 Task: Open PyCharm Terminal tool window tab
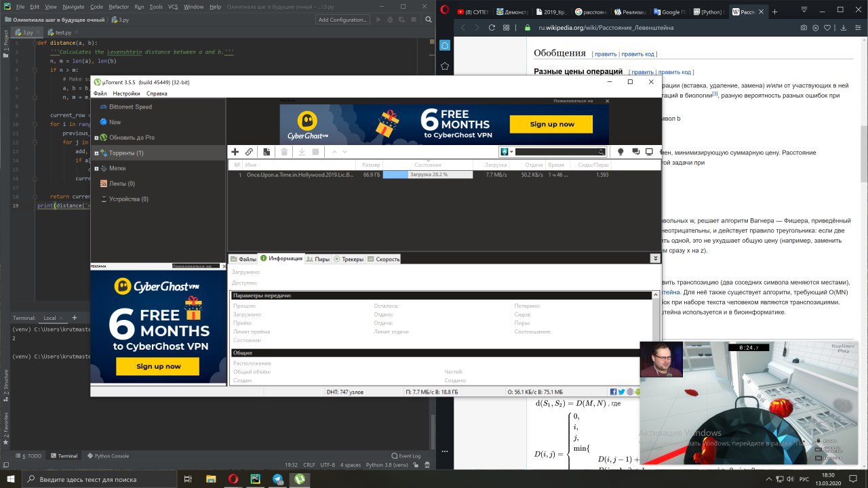[64, 456]
